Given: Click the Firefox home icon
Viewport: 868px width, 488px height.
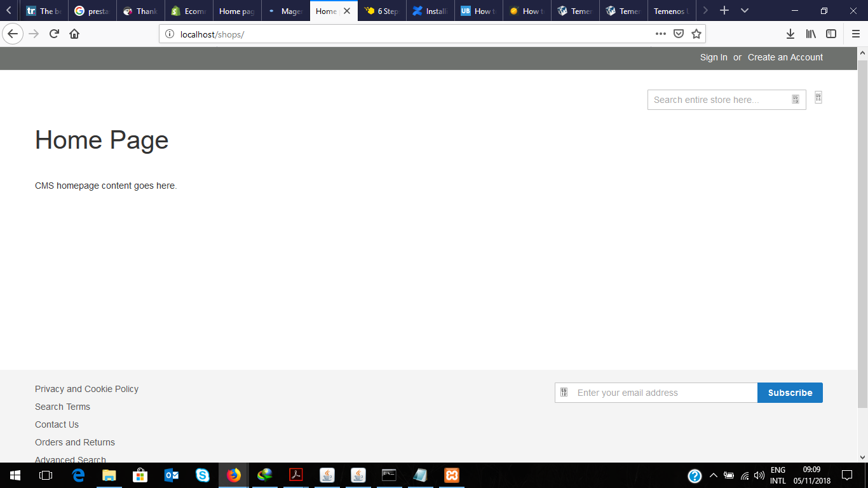Looking at the screenshot, I should pos(74,33).
